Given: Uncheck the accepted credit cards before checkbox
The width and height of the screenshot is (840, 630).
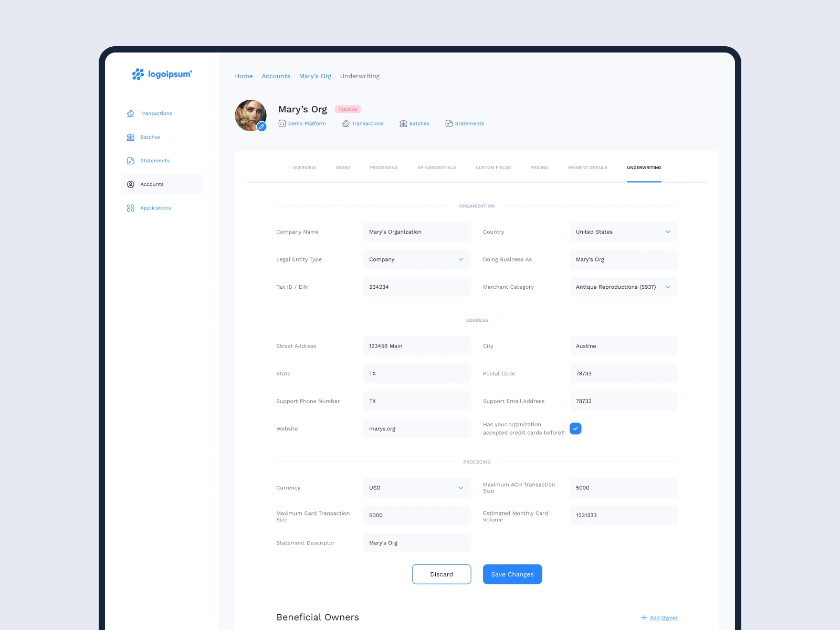Looking at the screenshot, I should [x=575, y=428].
